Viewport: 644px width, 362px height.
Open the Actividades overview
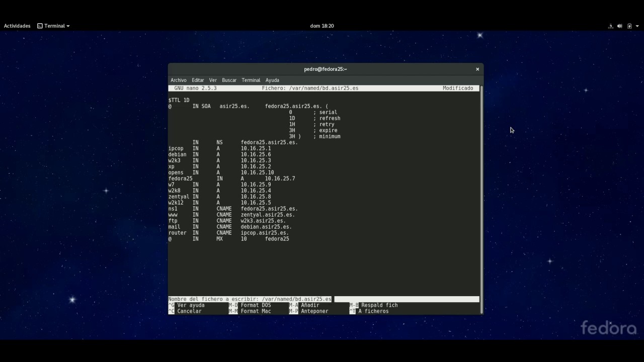point(17,26)
